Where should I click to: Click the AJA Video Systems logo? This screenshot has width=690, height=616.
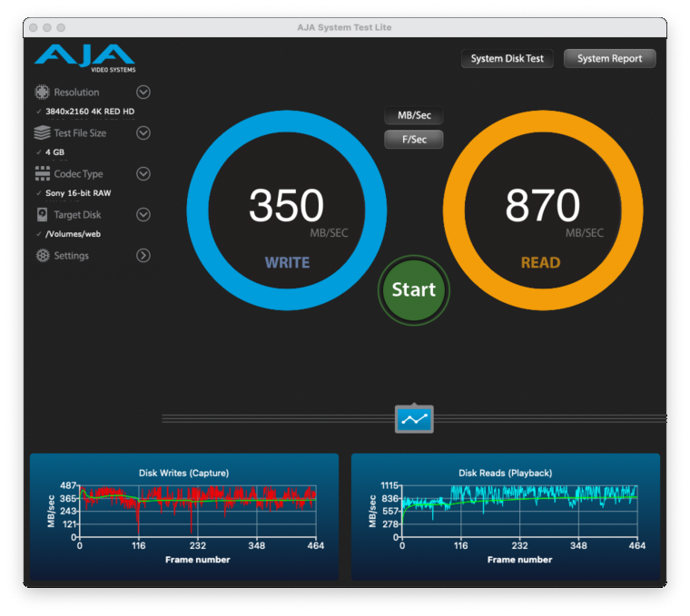[x=85, y=58]
